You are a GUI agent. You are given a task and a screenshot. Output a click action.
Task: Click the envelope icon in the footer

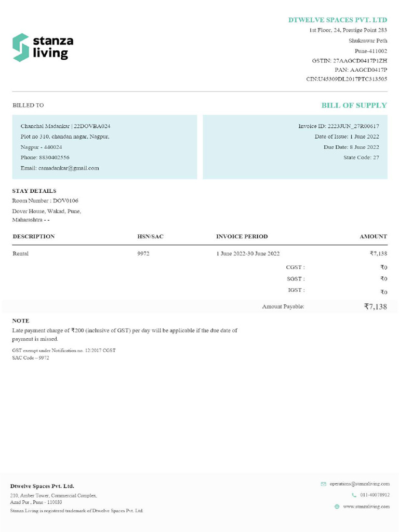pyautogui.click(x=324, y=484)
